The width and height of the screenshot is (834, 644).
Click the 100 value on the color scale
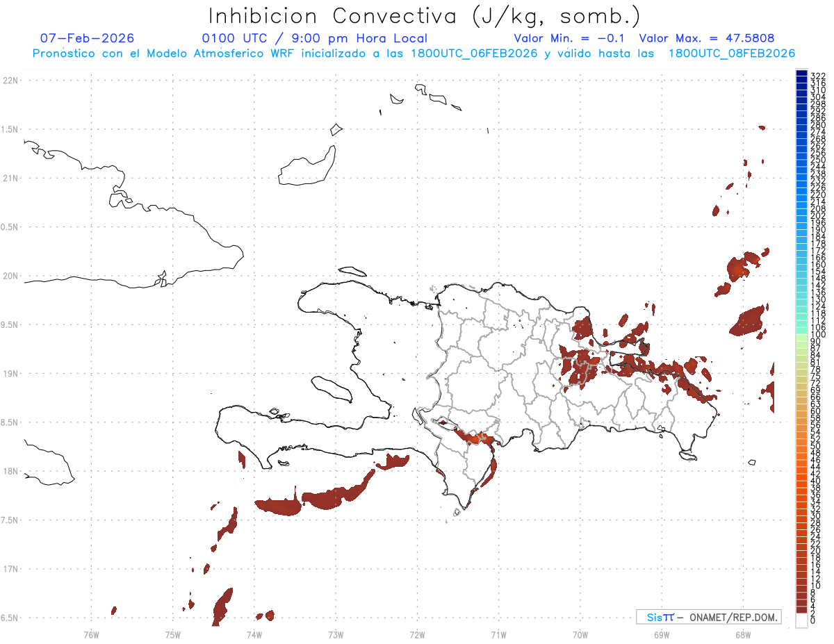click(x=818, y=335)
